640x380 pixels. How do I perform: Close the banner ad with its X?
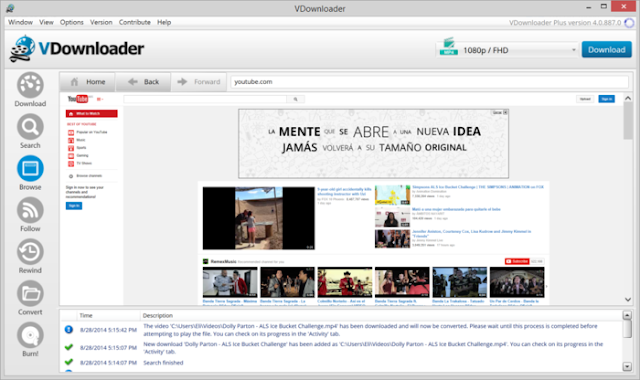[505, 112]
